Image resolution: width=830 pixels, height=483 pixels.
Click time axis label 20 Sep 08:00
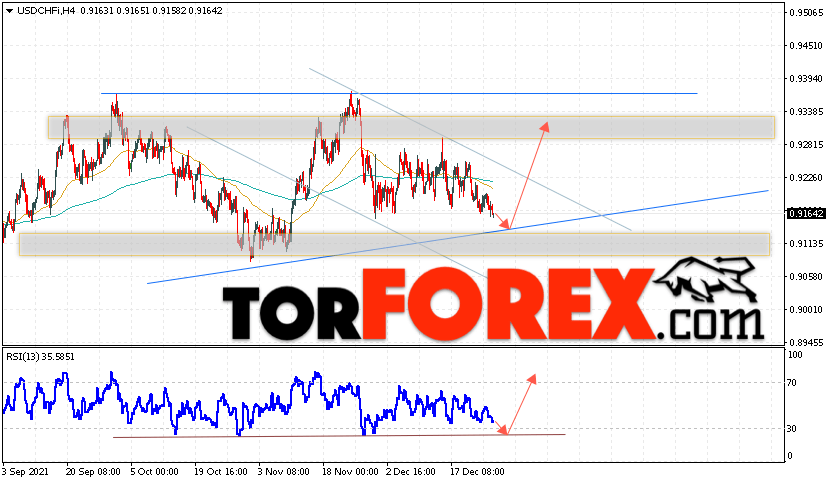[x=93, y=471]
